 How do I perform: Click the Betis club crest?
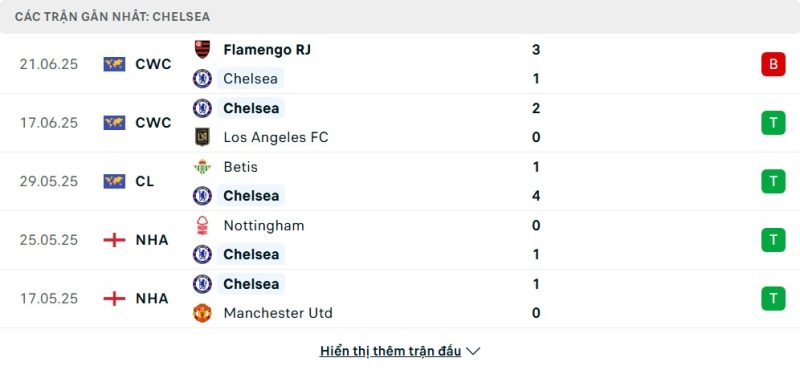(203, 167)
